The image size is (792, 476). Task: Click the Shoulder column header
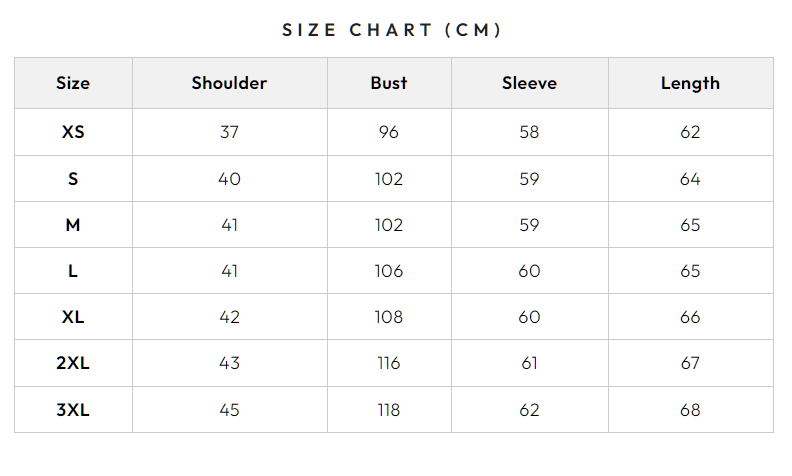(229, 83)
